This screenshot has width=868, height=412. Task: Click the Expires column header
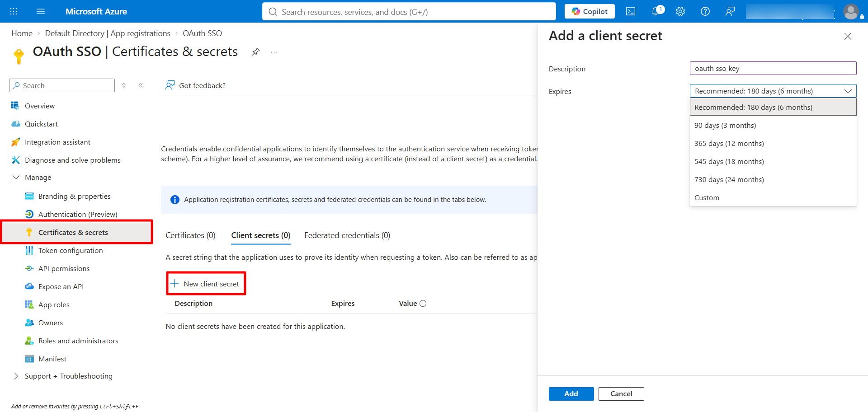343,304
